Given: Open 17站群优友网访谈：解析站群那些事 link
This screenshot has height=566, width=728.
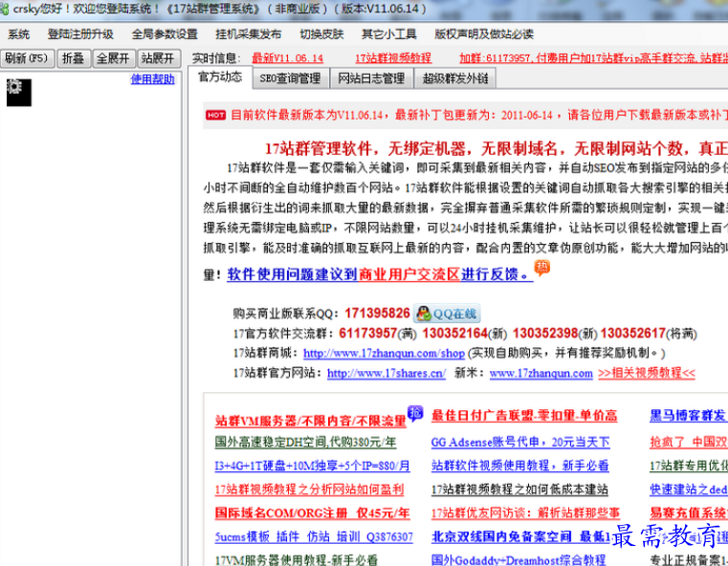Looking at the screenshot, I should (525, 513).
